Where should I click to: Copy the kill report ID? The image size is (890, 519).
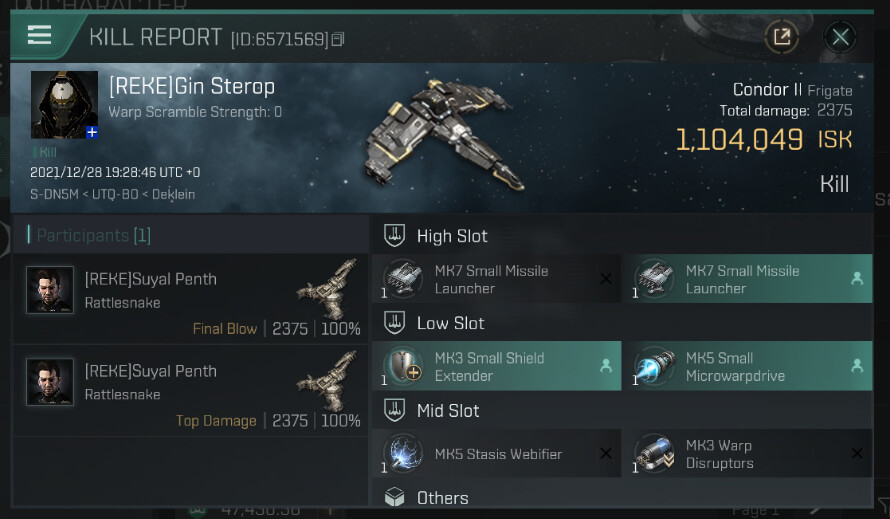(x=338, y=40)
